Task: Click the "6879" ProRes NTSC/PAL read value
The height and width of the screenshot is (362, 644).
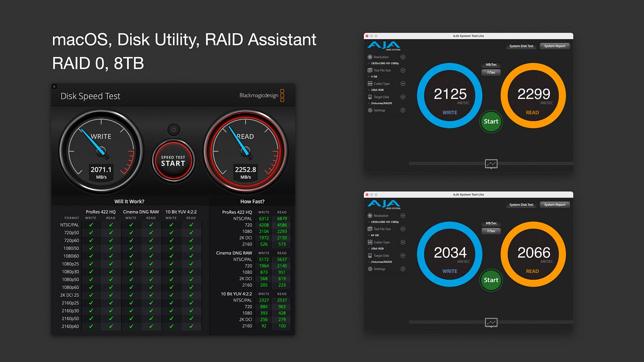Action: pos(282,219)
